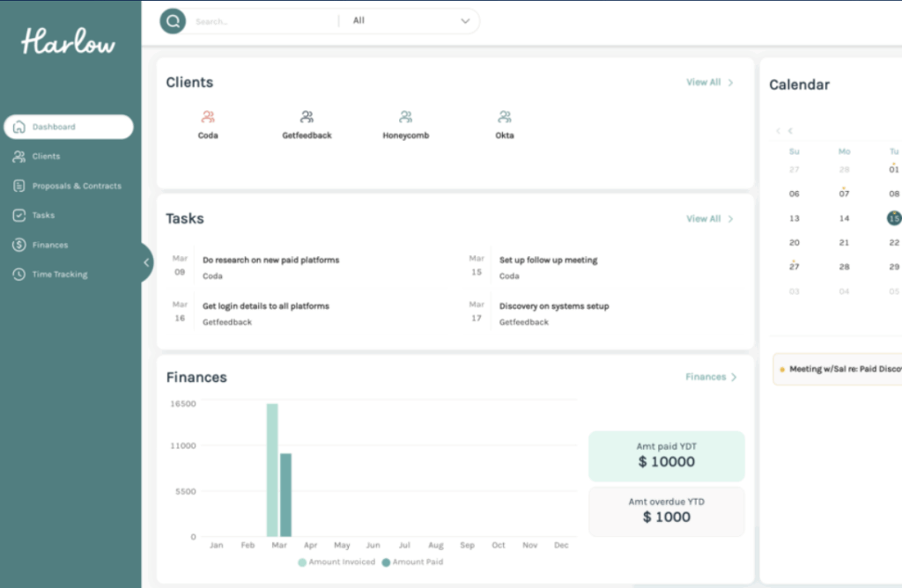Screen dimensions: 902x588
Task: Open task Do research on new paid platforms
Action: [271, 260]
